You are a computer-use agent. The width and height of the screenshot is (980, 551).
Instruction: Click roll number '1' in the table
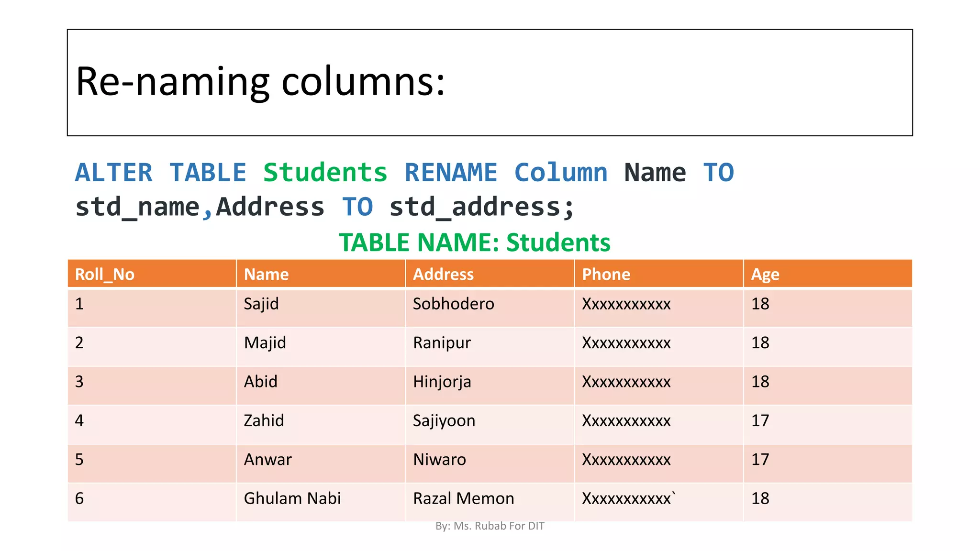79,304
